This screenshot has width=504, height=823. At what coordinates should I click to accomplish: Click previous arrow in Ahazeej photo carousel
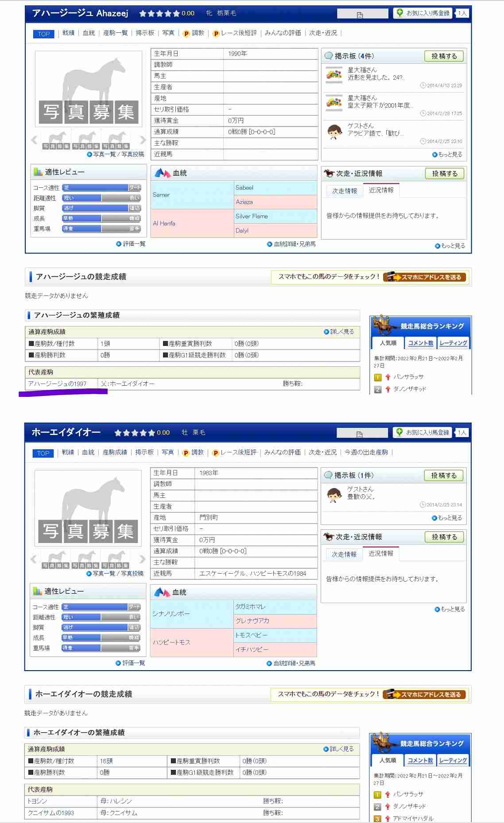[34, 140]
